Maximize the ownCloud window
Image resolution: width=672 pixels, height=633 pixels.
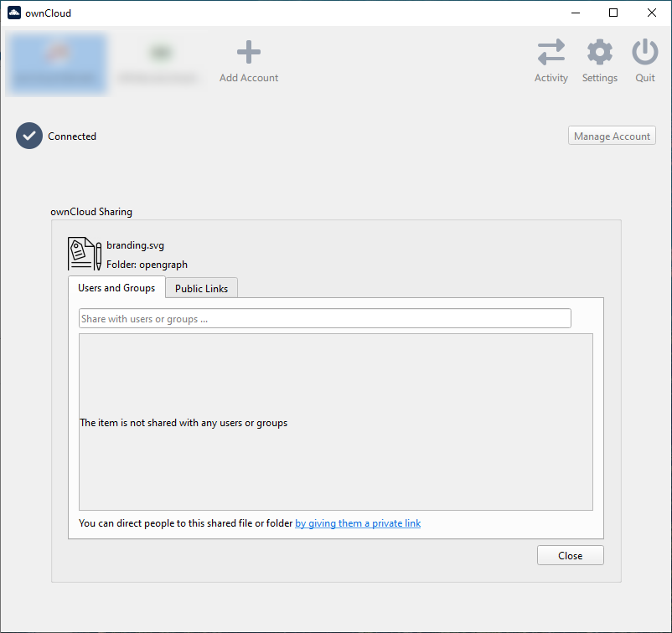click(x=613, y=13)
